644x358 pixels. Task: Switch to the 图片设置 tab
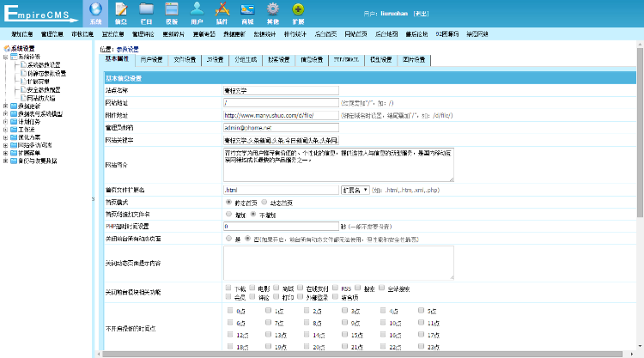click(414, 60)
